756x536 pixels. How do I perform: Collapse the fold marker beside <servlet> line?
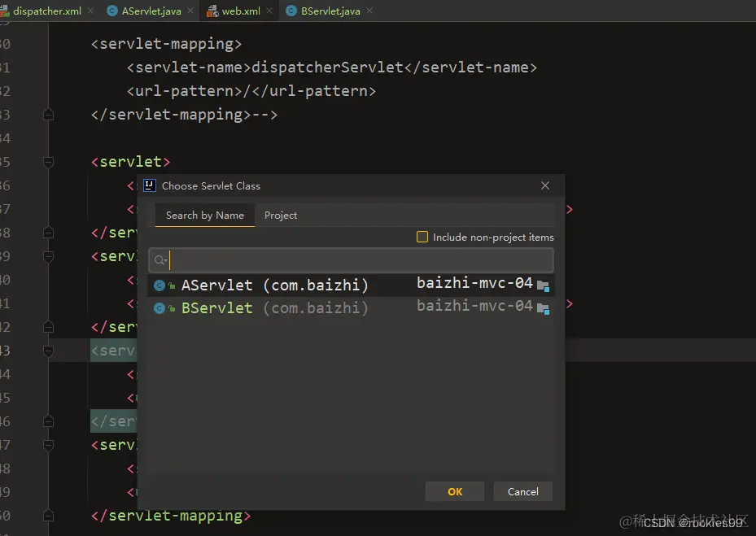(48, 162)
